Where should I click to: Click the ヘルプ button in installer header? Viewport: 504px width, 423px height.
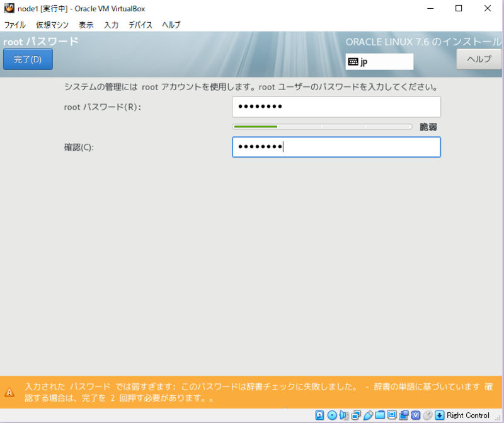(479, 59)
